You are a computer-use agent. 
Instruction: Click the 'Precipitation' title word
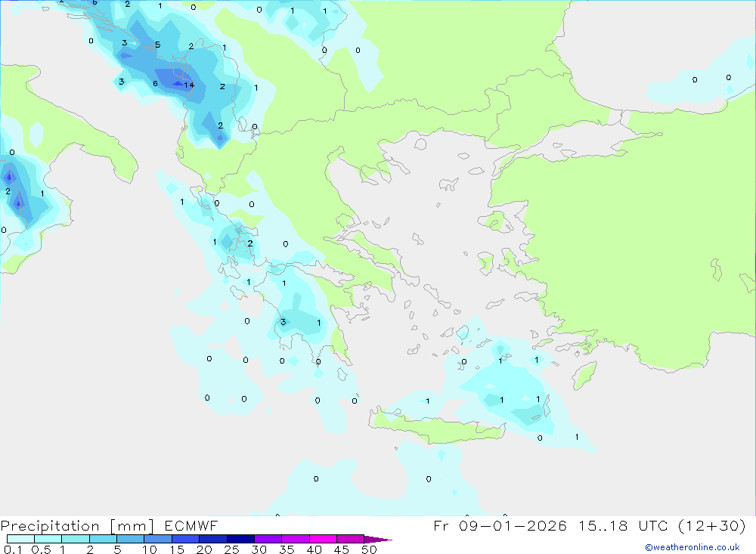pyautogui.click(x=50, y=525)
